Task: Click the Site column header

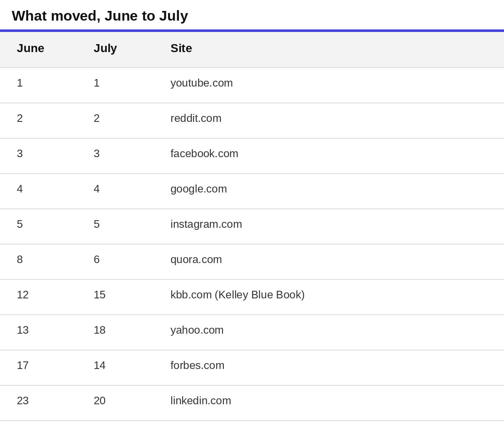Action: coord(181,48)
